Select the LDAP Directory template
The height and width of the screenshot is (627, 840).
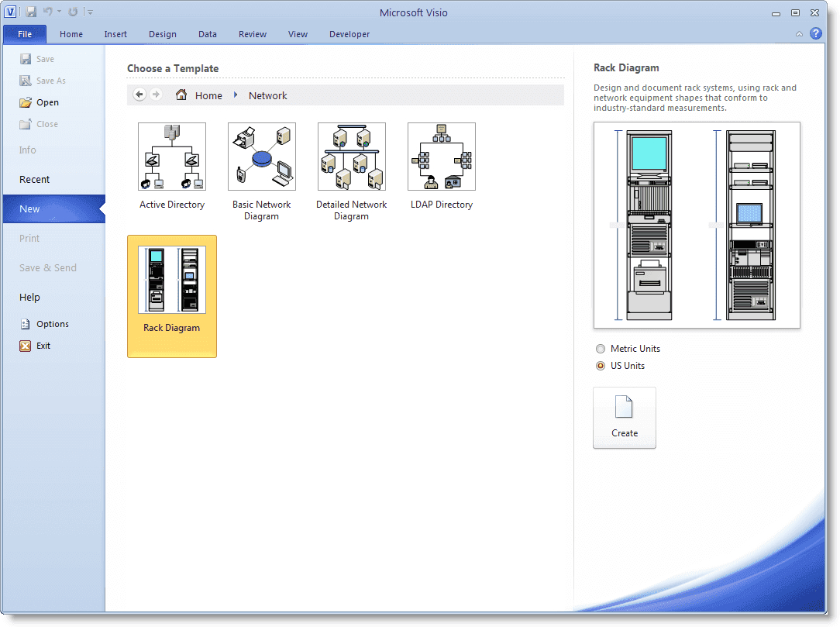click(x=442, y=166)
